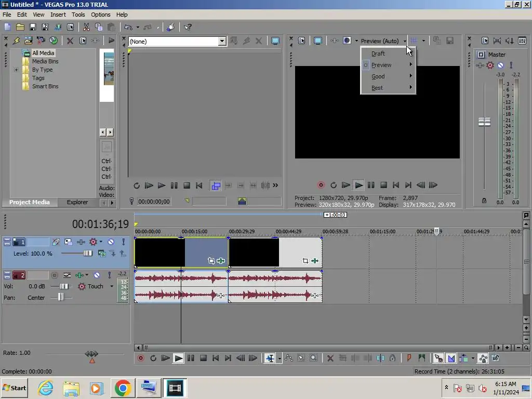Open the Insert menu
This screenshot has width=532, height=399.
[58, 15]
